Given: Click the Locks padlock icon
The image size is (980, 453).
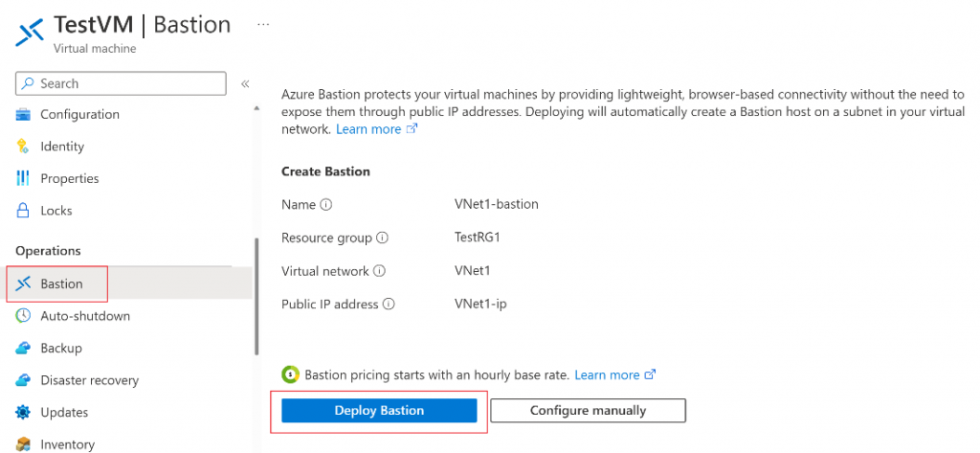Looking at the screenshot, I should (23, 211).
